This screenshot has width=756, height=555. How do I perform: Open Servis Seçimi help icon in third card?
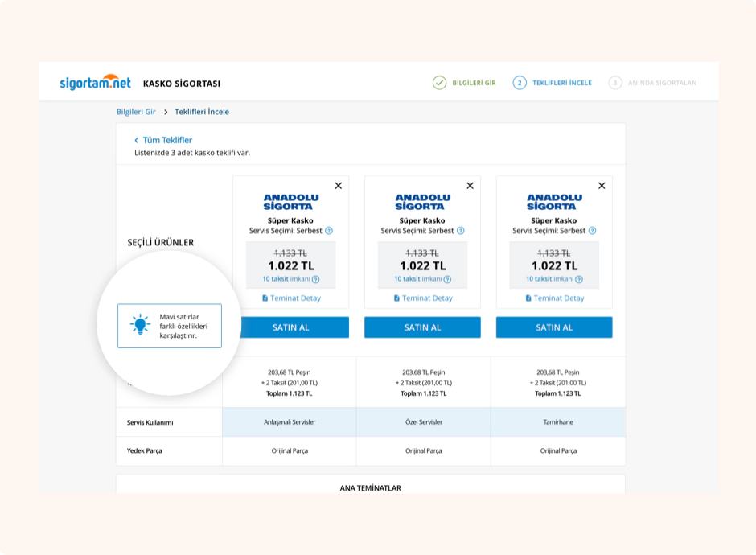pos(592,231)
